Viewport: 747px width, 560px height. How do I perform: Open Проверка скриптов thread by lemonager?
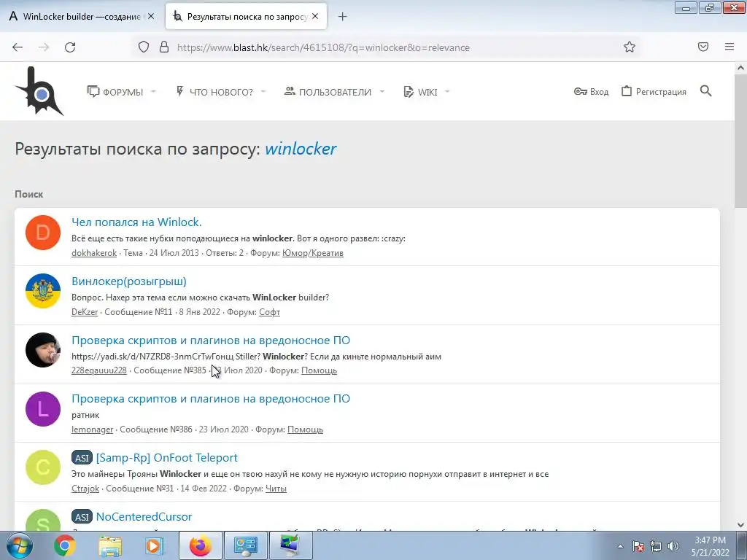[x=211, y=399]
